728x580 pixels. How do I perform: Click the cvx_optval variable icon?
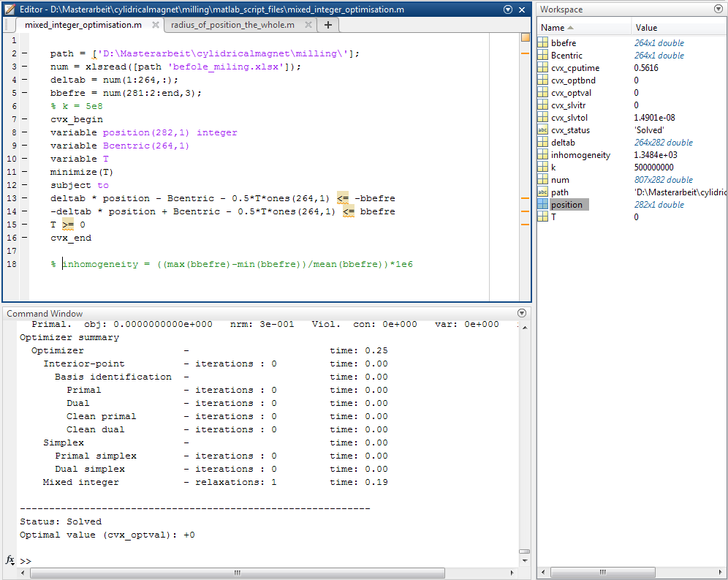pos(543,92)
